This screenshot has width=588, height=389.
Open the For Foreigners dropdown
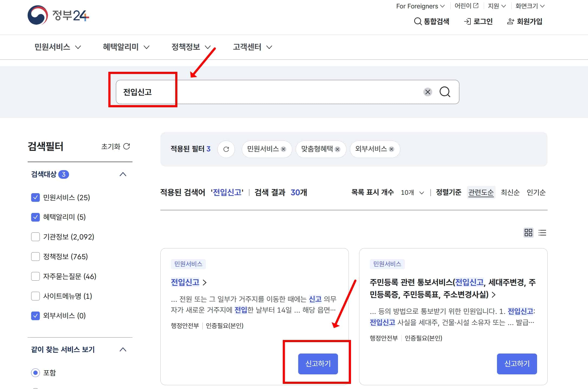tap(420, 6)
